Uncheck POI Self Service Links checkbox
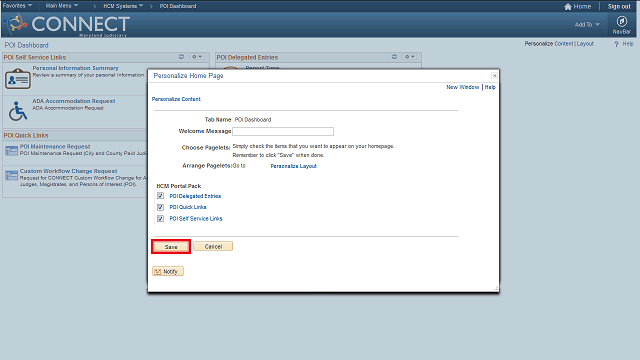 pos(160,218)
